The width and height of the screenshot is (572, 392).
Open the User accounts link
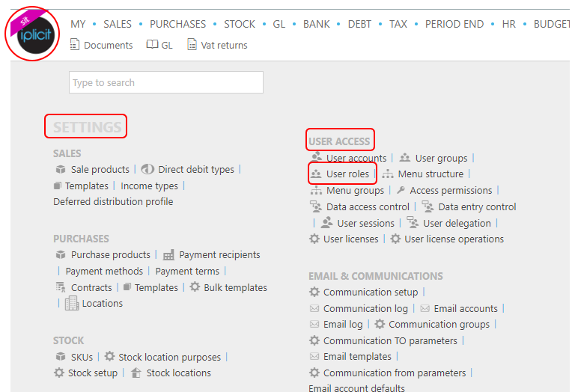pyautogui.click(x=356, y=159)
